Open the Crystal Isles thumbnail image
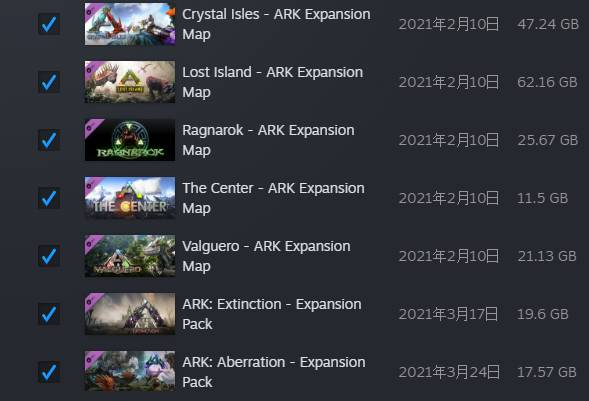 pos(130,24)
